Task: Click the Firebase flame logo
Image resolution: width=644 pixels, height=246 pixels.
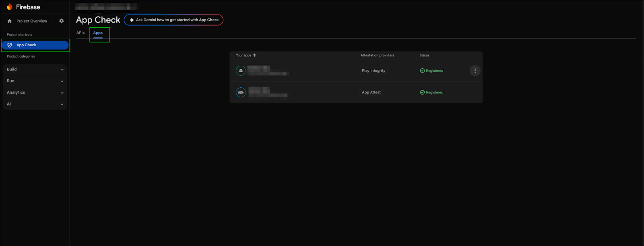Action: click(x=10, y=7)
